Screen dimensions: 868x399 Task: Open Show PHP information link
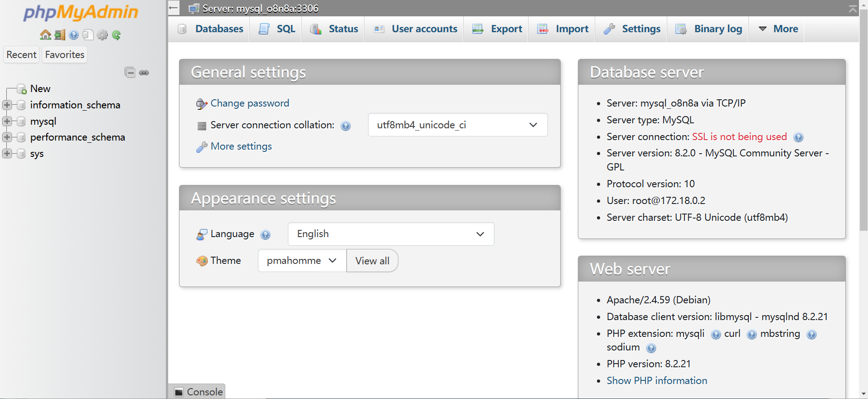(x=657, y=381)
